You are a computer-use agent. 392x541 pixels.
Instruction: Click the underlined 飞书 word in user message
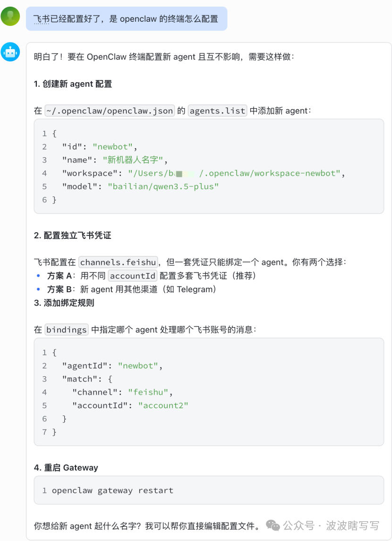(x=42, y=19)
